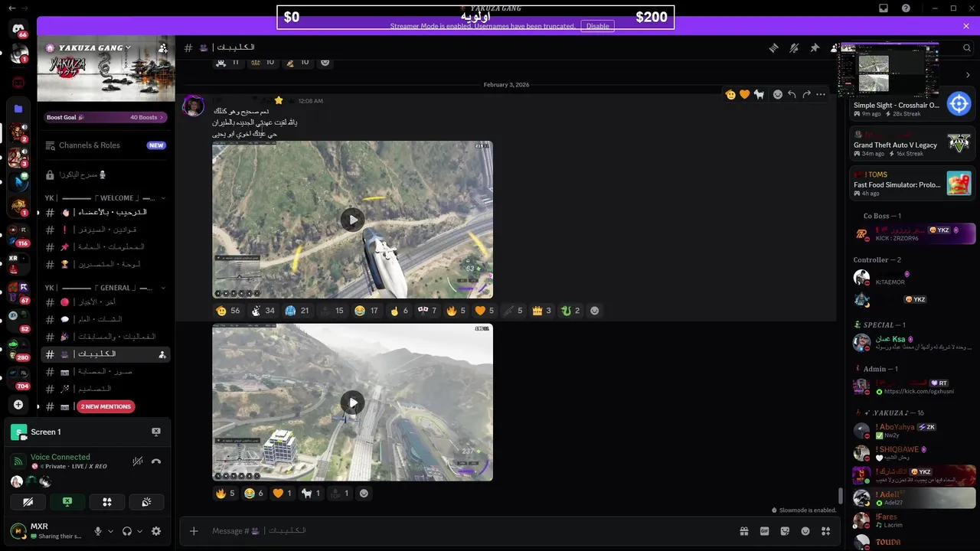This screenshot has height=551, width=980.
Task: Open pinned messages in header
Action: click(815, 47)
